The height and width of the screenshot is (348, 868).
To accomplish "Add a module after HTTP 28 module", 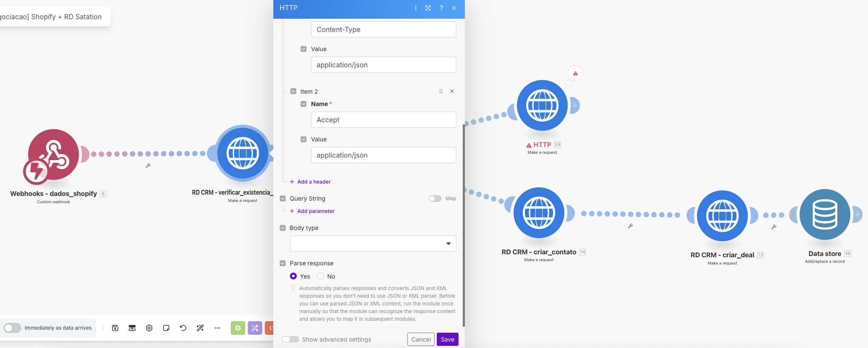I will [x=575, y=106].
